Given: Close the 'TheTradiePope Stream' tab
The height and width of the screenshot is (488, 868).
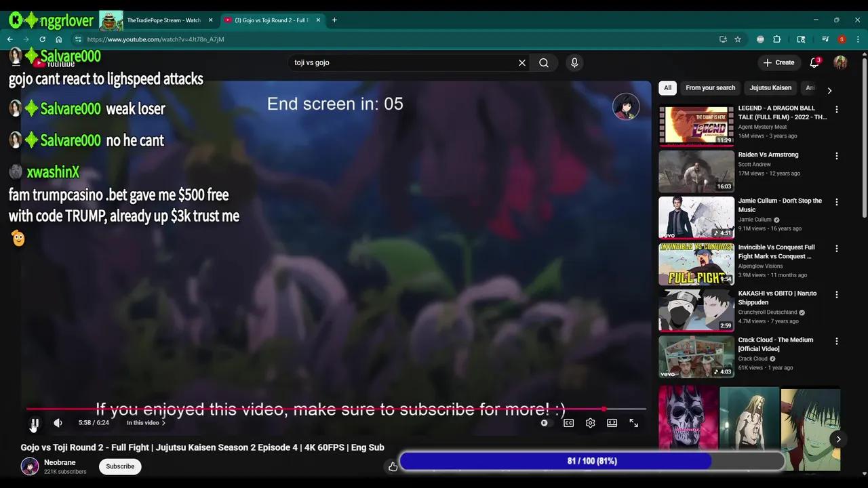Looking at the screenshot, I should (x=210, y=20).
